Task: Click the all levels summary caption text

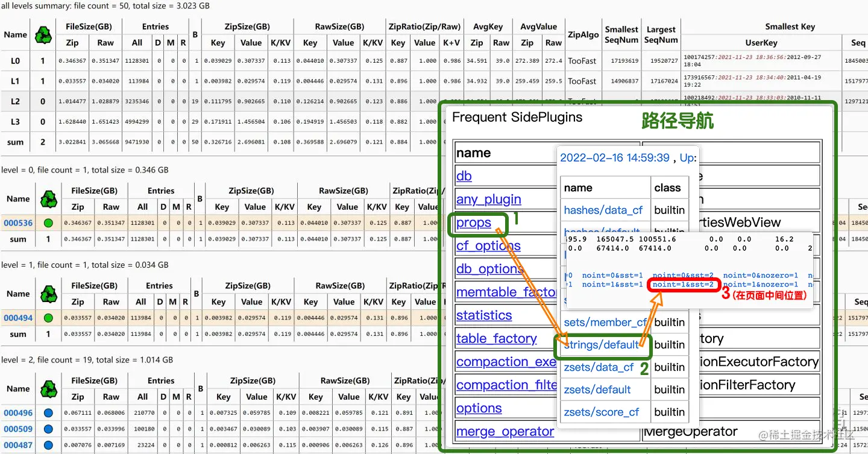Action: point(105,5)
